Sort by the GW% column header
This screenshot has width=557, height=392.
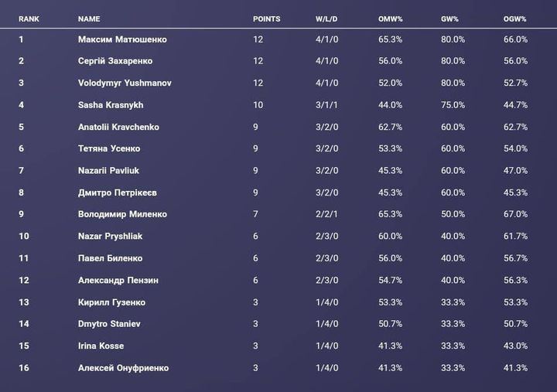coord(451,19)
